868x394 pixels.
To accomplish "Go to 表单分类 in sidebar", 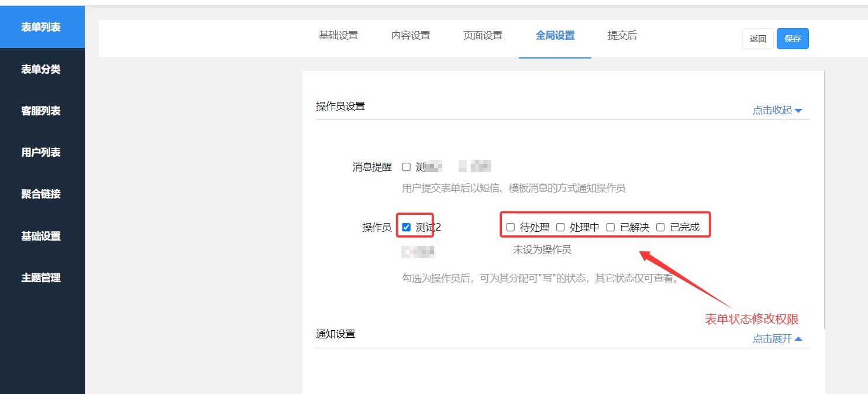I will (41, 69).
